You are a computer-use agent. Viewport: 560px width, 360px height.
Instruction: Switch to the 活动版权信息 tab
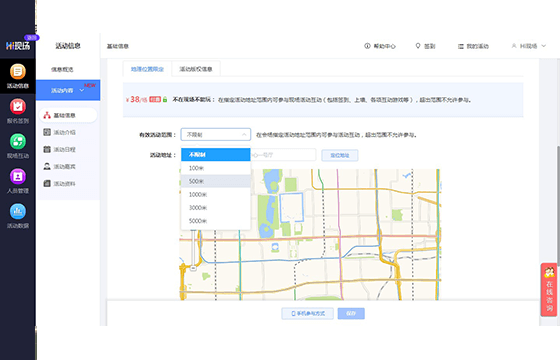196,69
